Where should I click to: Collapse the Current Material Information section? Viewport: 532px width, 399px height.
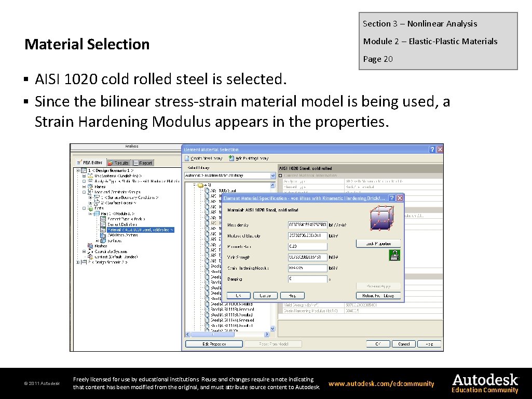click(280, 176)
